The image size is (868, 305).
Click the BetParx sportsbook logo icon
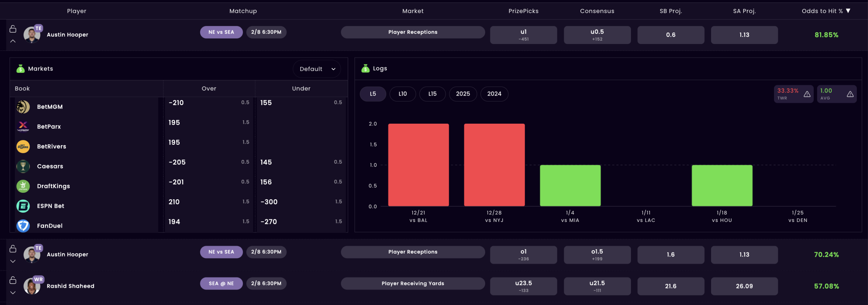[x=23, y=126]
